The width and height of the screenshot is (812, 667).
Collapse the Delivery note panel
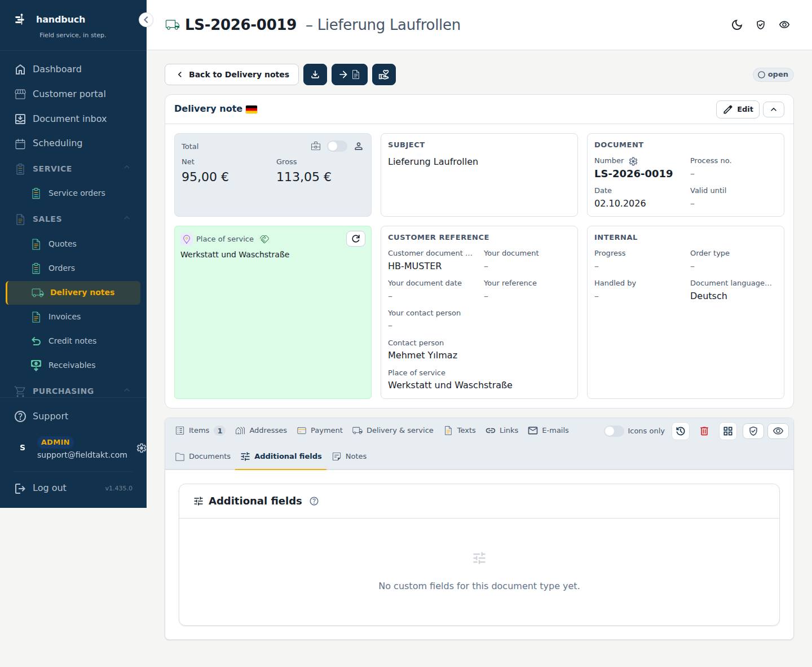coord(774,109)
